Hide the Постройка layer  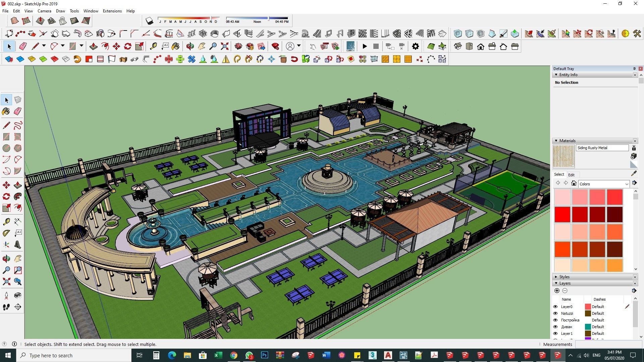coord(555,320)
